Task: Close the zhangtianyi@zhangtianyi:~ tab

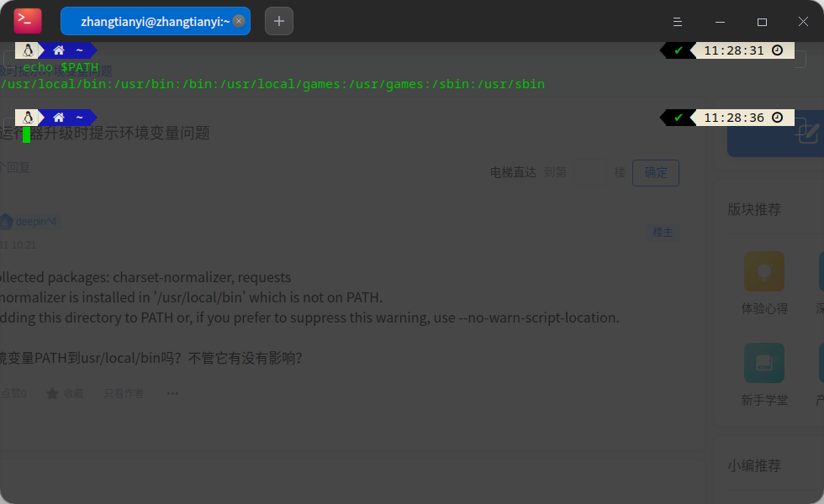Action: [x=239, y=21]
